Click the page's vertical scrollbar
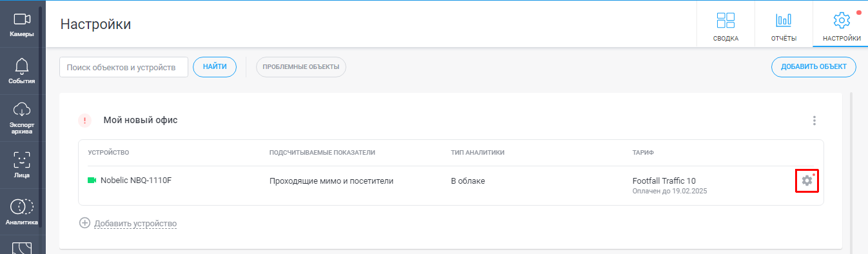The image size is (868, 254). coord(852,173)
